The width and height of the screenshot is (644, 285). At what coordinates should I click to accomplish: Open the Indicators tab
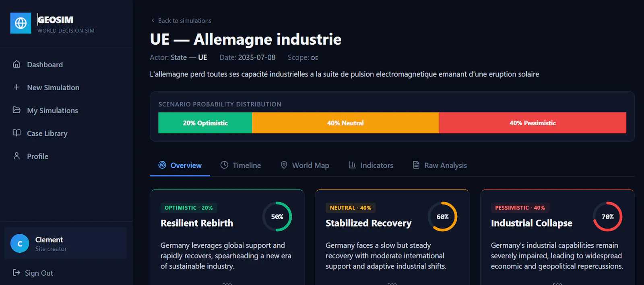(x=371, y=165)
